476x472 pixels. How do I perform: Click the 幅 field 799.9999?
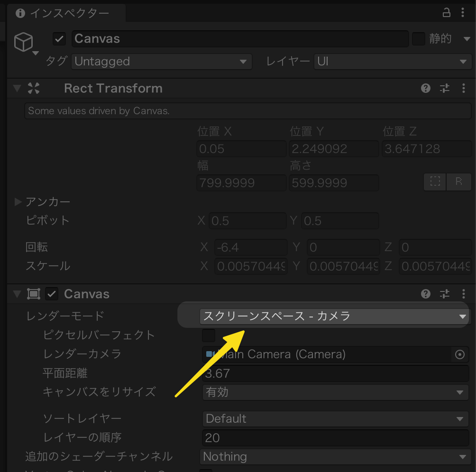pyautogui.click(x=241, y=182)
